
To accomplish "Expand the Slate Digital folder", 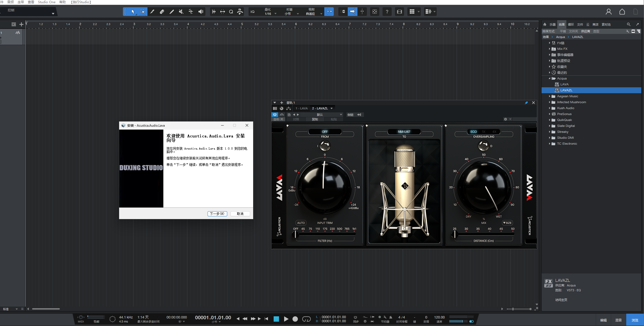I will click(x=549, y=126).
